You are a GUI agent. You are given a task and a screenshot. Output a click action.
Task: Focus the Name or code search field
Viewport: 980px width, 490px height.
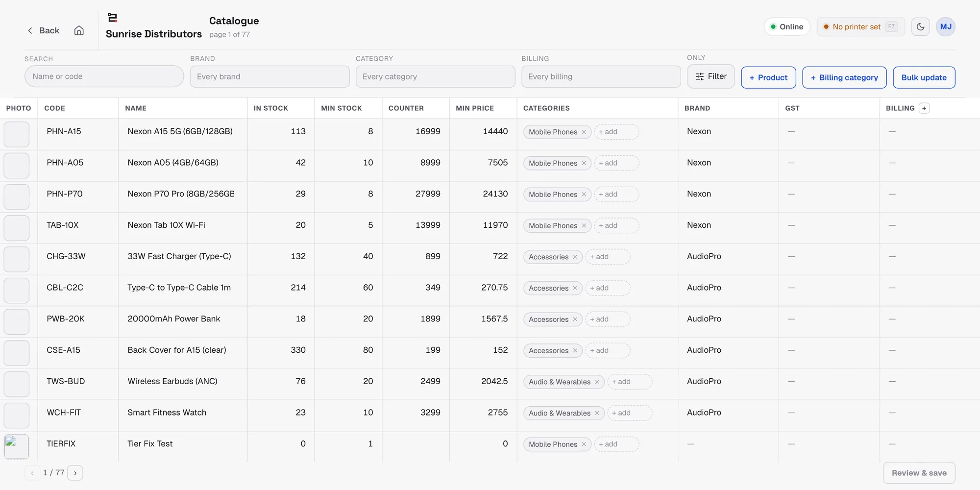(x=104, y=76)
